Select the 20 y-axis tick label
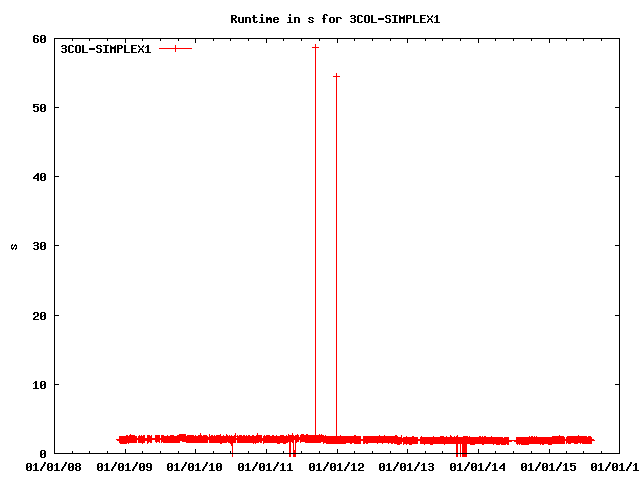 [x=39, y=316]
